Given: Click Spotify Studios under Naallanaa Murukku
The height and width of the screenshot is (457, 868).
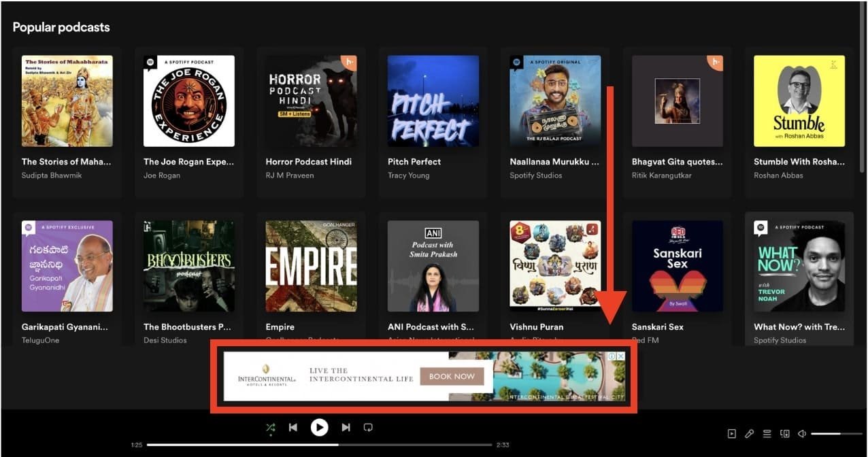Looking at the screenshot, I should [536, 175].
